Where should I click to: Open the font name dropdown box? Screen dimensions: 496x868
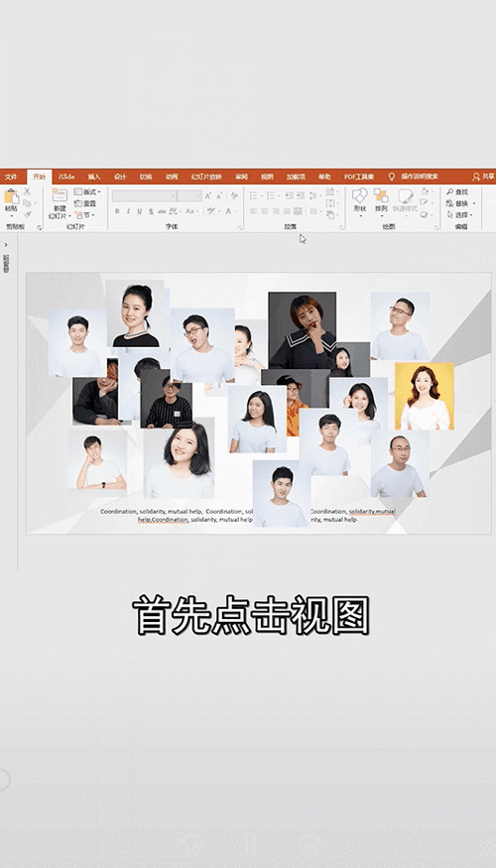pos(144,196)
